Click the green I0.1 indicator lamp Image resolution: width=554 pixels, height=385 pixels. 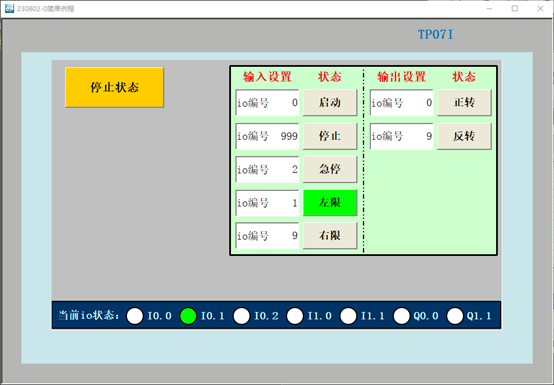[x=188, y=316]
